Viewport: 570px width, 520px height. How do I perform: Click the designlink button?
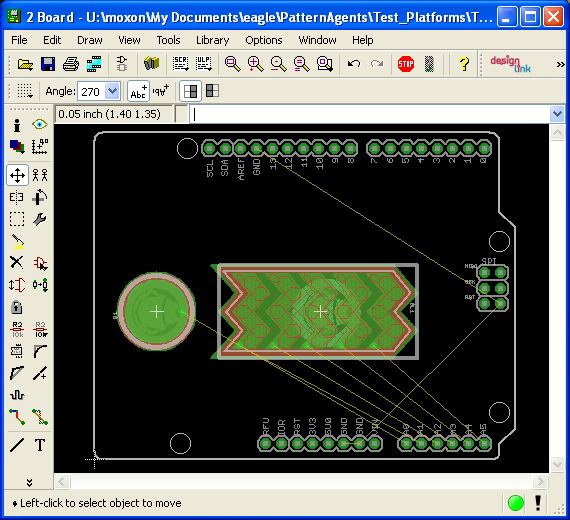coord(511,64)
